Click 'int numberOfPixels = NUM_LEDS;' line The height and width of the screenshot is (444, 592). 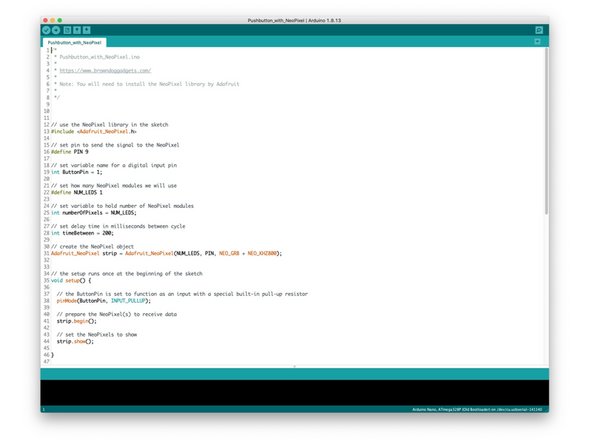[x=94, y=213]
